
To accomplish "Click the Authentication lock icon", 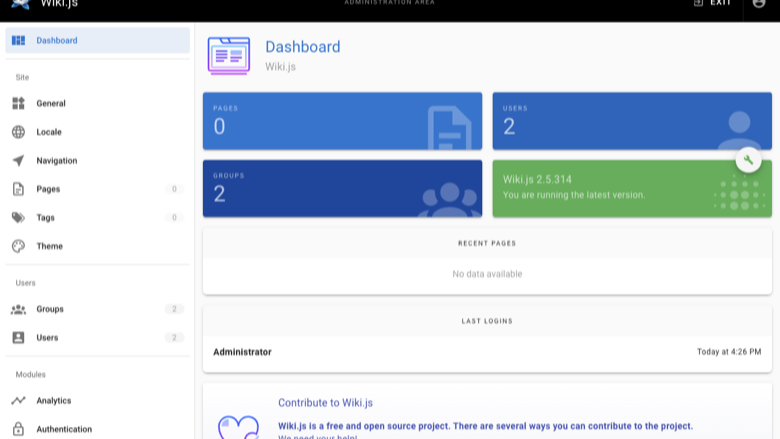I will coord(18,429).
